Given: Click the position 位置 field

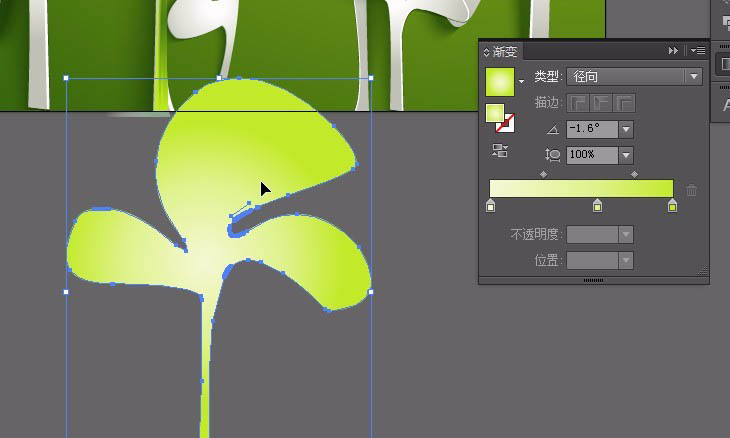Looking at the screenshot, I should pos(592,261).
